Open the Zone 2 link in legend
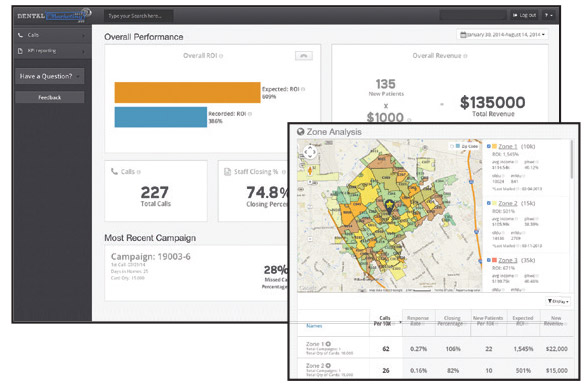The height and width of the screenshot is (391, 588). pyautogui.click(x=508, y=204)
